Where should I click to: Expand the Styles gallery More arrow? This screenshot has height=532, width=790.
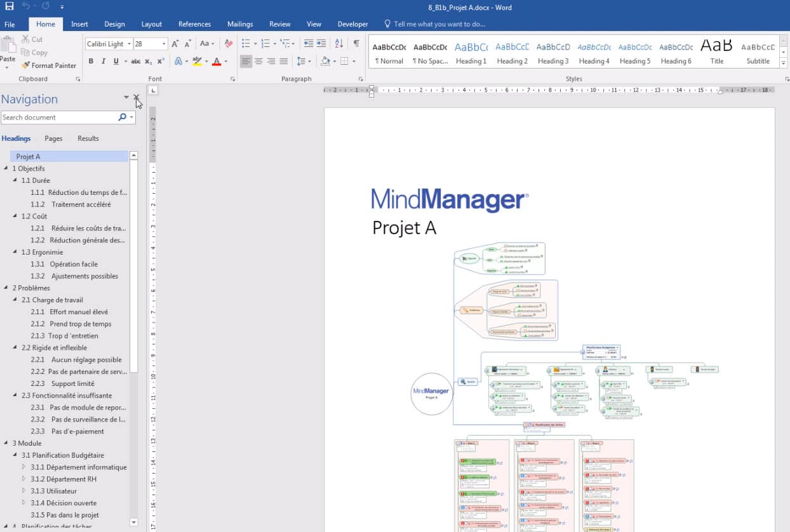(x=783, y=63)
